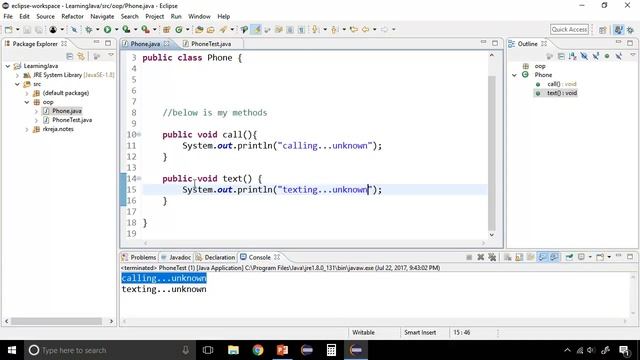640x360 pixels.
Task: Click the Display Selected Console icon
Action: [581, 257]
